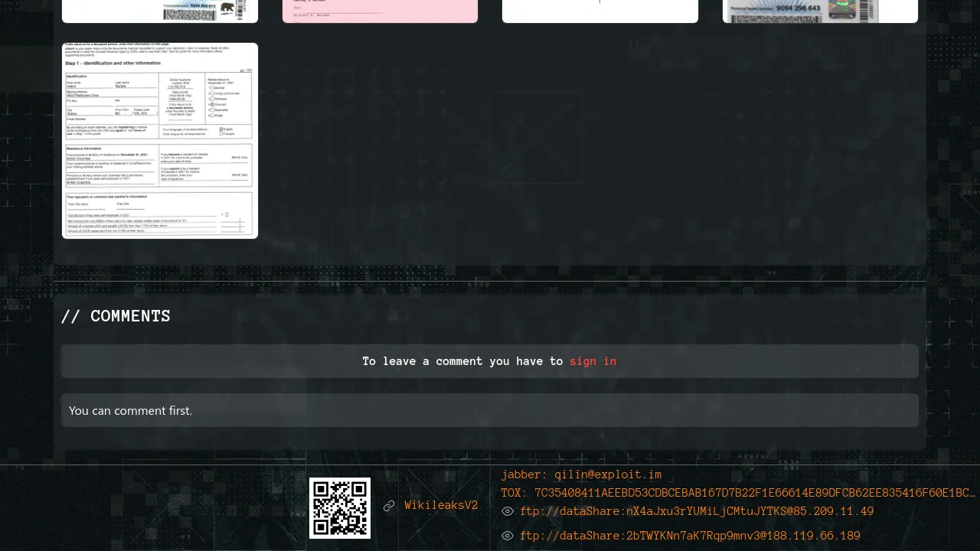
Task: Open the card thumbnail showing a bear
Action: tap(160, 11)
